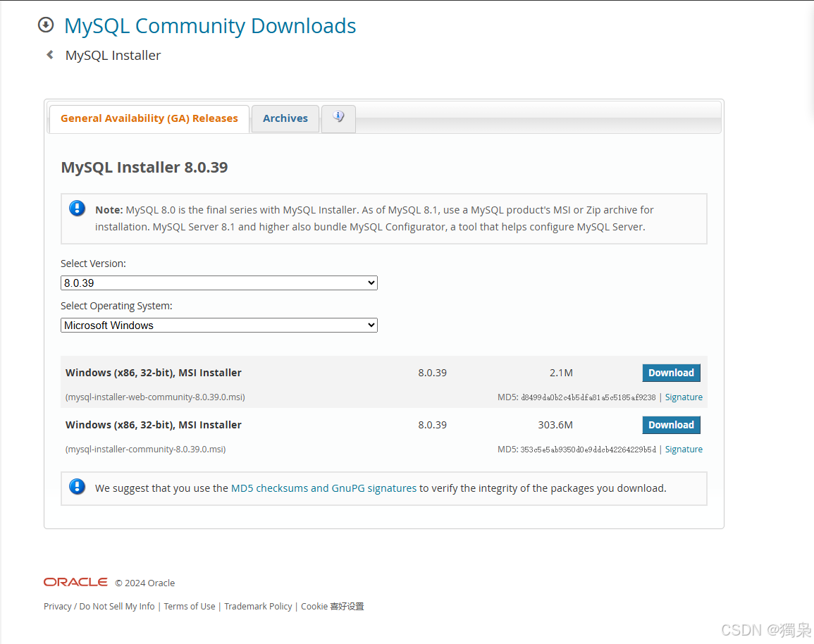Switch to General Availability (GA) Releases tab

149,118
